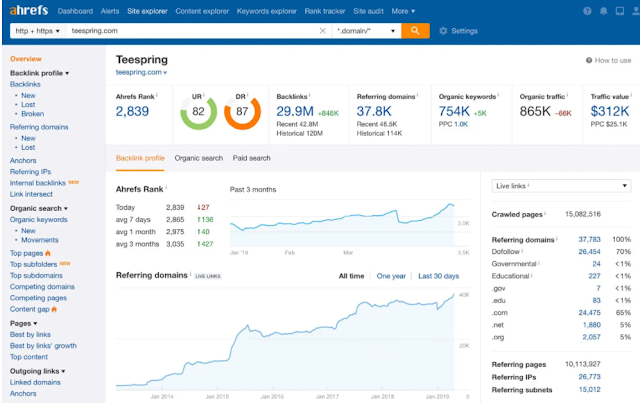Show All time referring domains chart
The height and width of the screenshot is (408, 640).
click(351, 276)
